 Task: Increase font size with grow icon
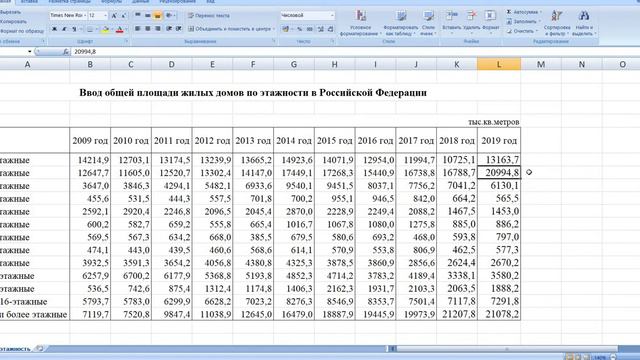coord(114,16)
